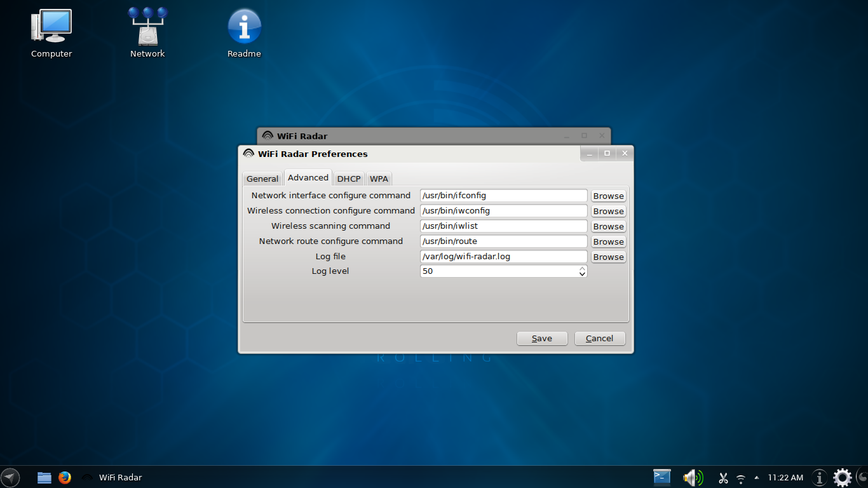Browse for wireless scanning command
The image size is (868, 488).
tap(609, 226)
